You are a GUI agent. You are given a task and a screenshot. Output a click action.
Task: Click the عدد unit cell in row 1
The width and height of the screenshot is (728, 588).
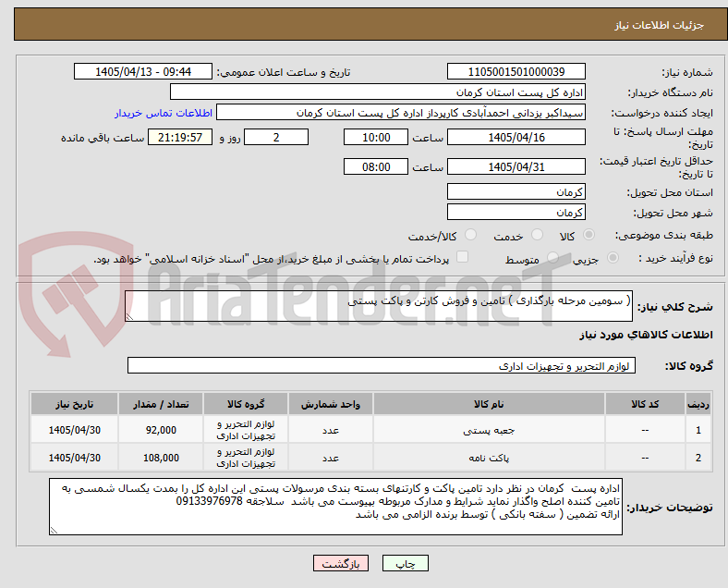(330, 430)
